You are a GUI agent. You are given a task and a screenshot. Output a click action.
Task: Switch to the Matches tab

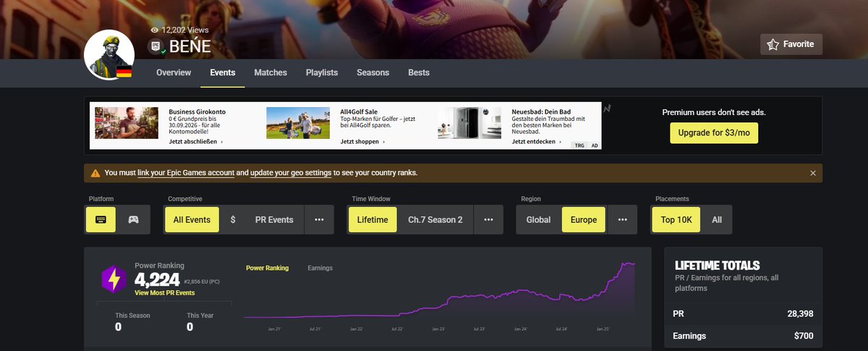tap(271, 72)
